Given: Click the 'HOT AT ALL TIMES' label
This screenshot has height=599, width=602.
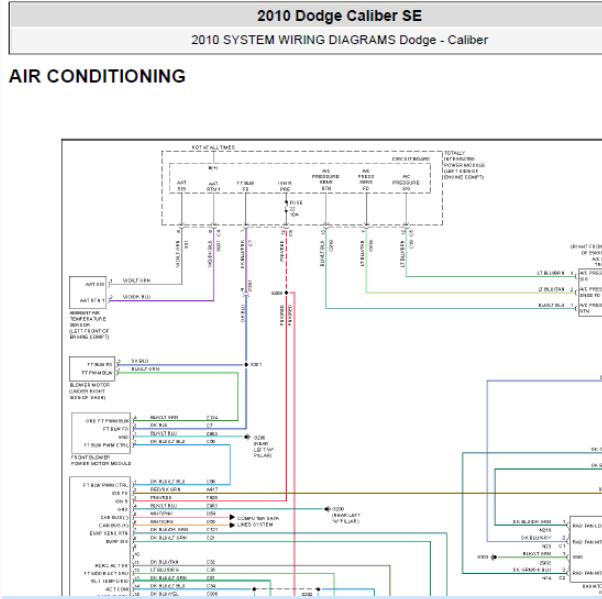Looking at the screenshot, I should [213, 147].
